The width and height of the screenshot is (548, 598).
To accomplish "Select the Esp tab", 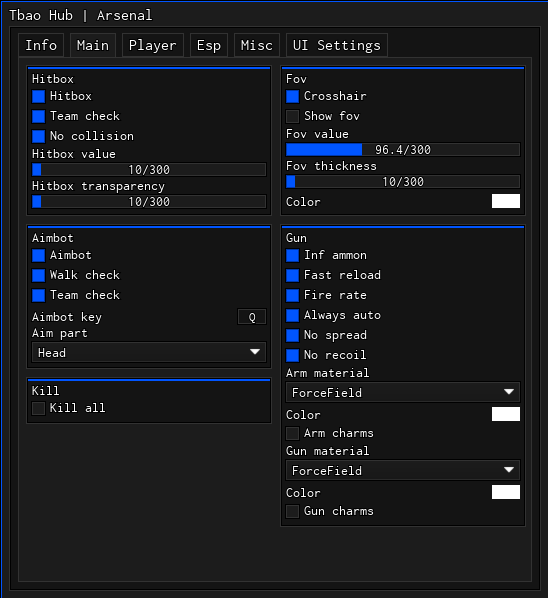I will tap(209, 45).
